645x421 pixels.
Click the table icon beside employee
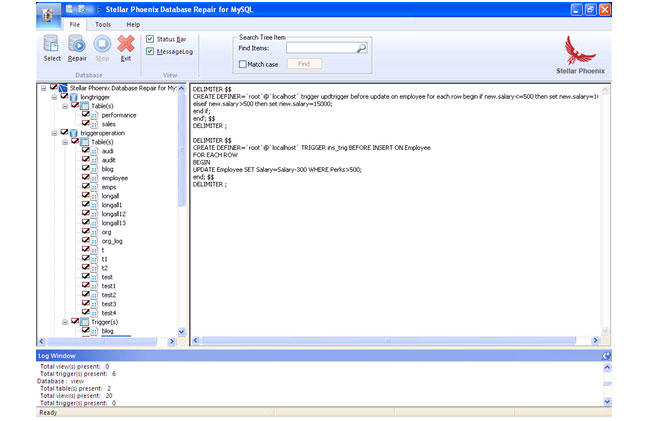pyautogui.click(x=95, y=178)
